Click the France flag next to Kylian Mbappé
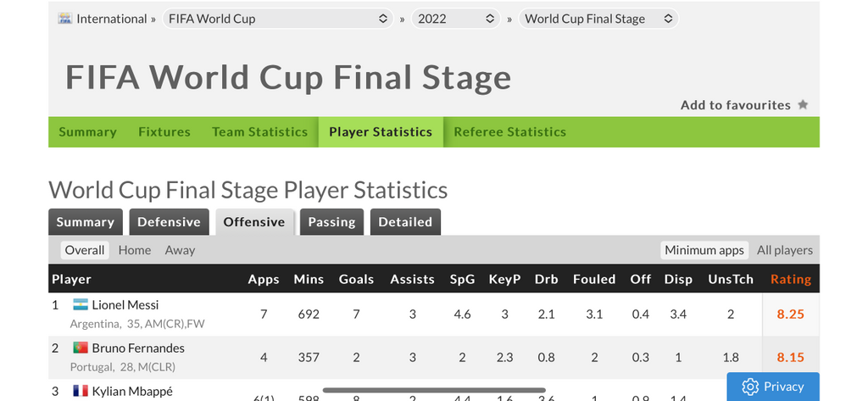 81,391
